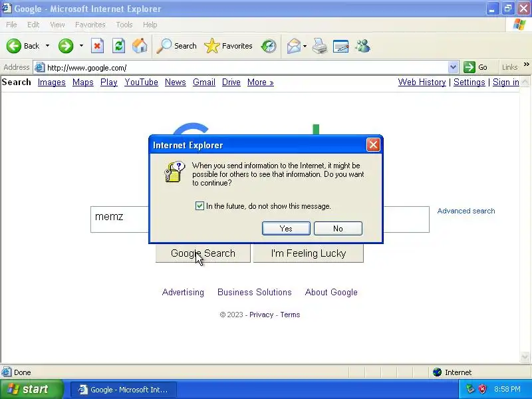Click the Internet zone globe icon
Image resolution: width=532 pixels, height=399 pixels.
pyautogui.click(x=438, y=372)
